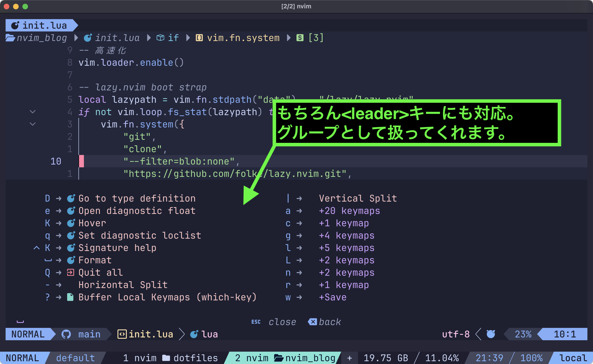Click the code file icon before init.lua in statusline

point(122,334)
